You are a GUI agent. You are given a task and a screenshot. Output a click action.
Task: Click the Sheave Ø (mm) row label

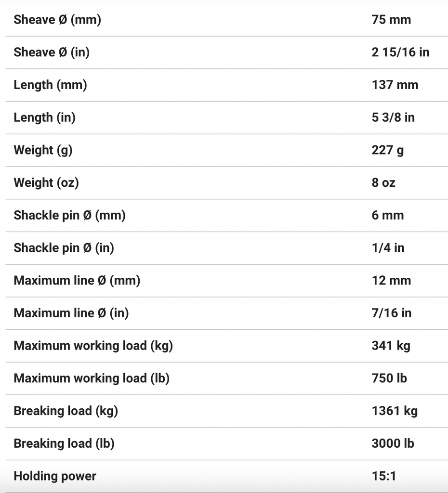[x=57, y=20]
